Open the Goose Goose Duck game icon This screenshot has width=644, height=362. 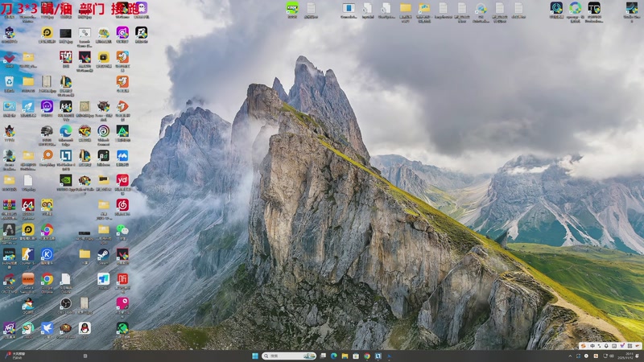pos(28,328)
